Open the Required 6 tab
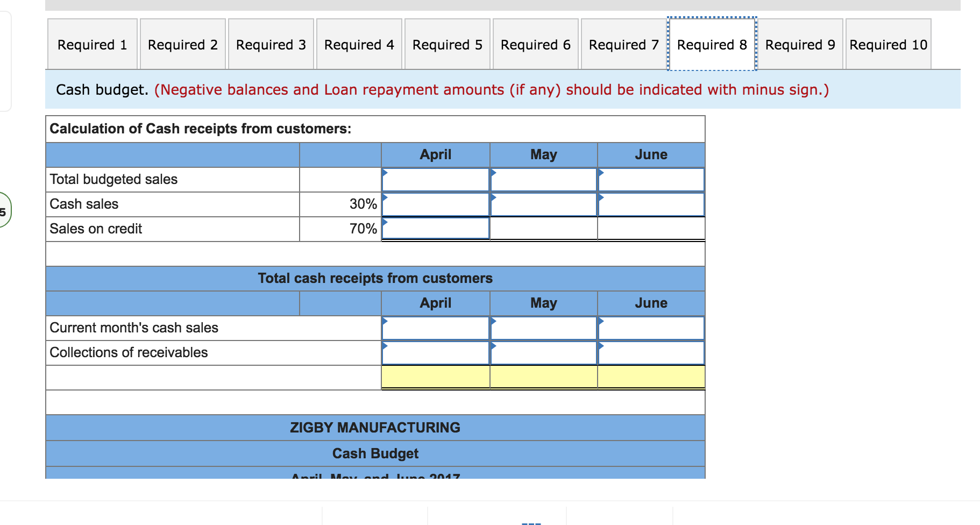 (x=535, y=44)
